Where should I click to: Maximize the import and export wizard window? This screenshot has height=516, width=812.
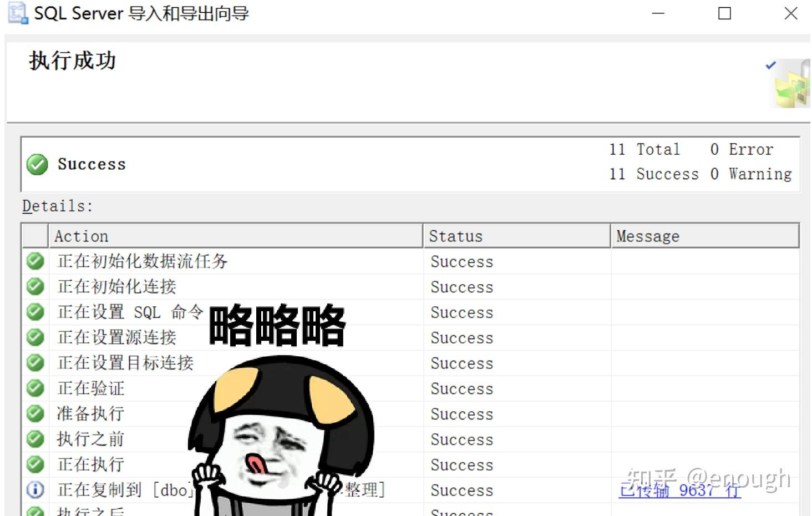tap(724, 13)
